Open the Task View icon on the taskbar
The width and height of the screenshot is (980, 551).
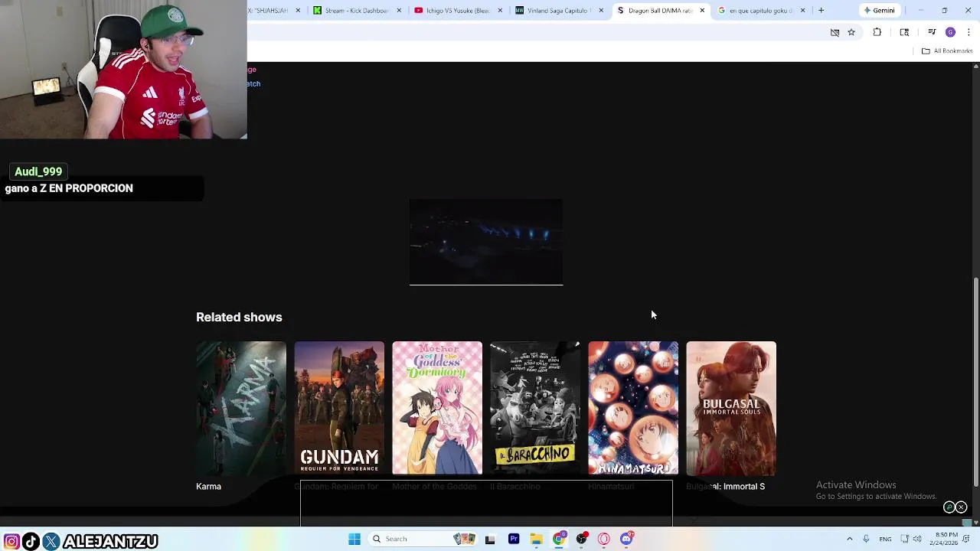(490, 539)
